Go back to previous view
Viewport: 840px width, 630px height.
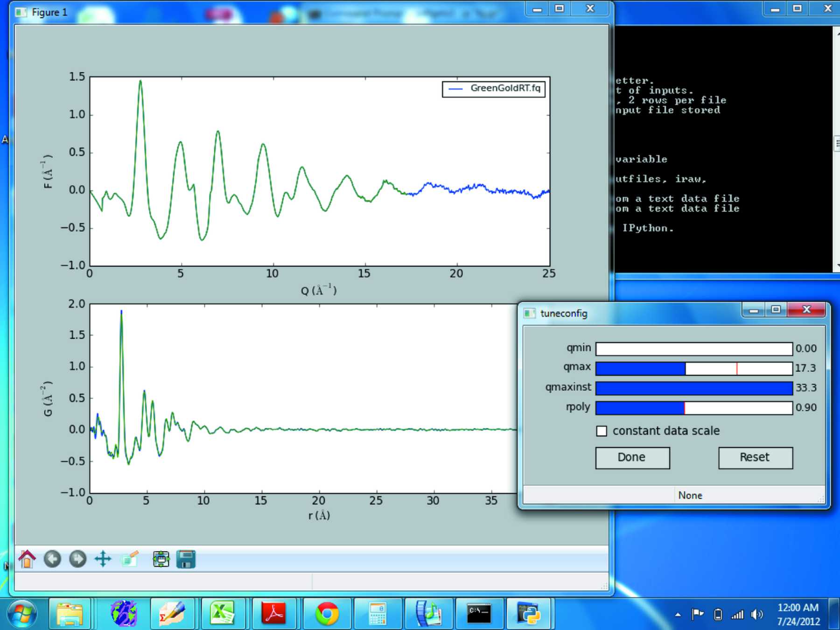coord(52,559)
